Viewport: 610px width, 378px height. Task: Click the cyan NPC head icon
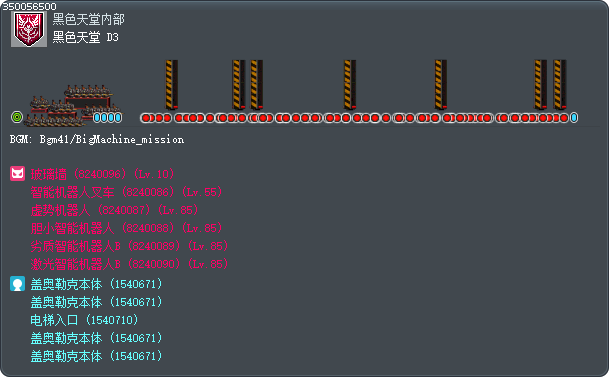pos(18,284)
